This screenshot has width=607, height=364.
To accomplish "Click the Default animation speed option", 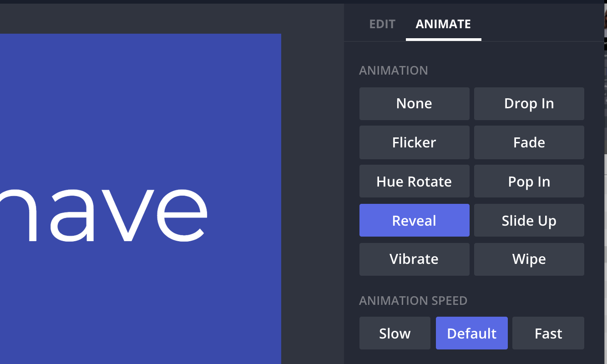I will pyautogui.click(x=471, y=334).
